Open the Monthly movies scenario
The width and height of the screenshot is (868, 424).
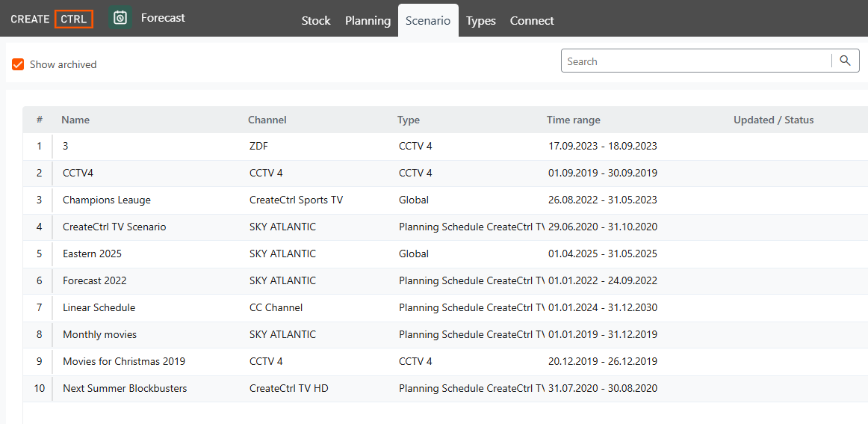pyautogui.click(x=99, y=335)
